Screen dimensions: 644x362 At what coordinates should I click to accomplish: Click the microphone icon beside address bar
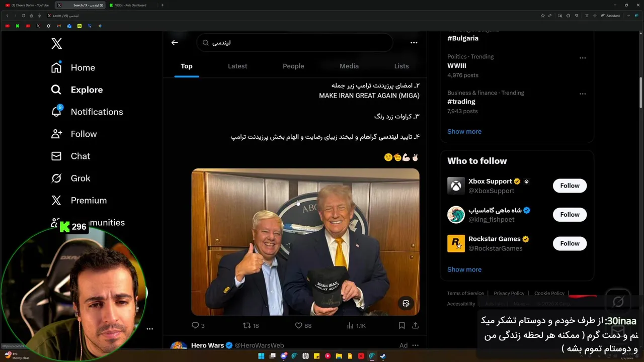coord(40,16)
